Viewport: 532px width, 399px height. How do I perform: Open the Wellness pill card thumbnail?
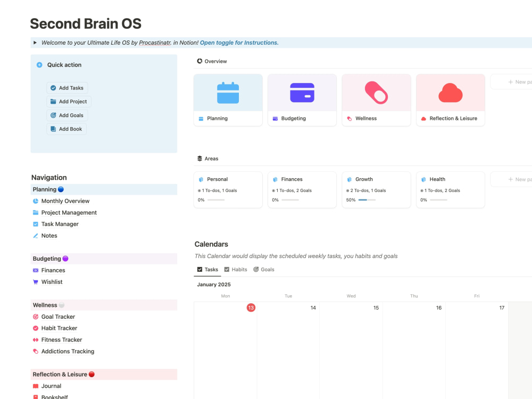(x=376, y=93)
